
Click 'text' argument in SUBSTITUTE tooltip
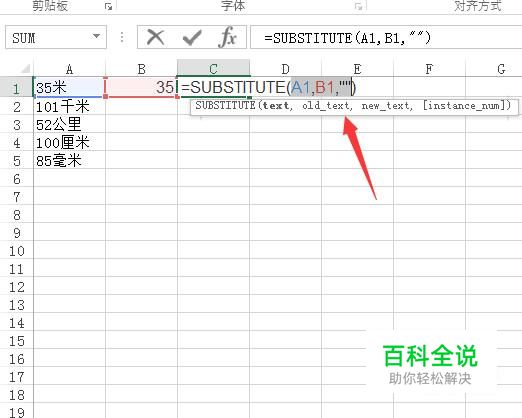point(276,106)
